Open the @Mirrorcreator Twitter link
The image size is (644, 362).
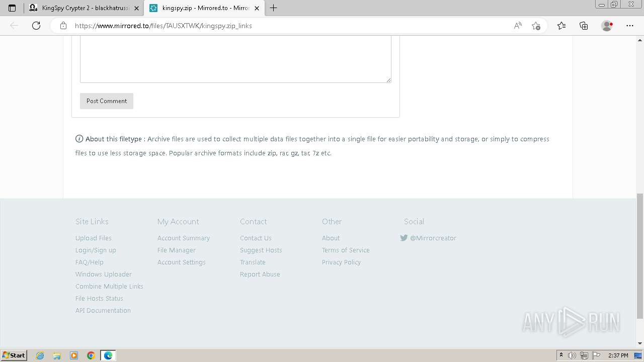tap(433, 238)
